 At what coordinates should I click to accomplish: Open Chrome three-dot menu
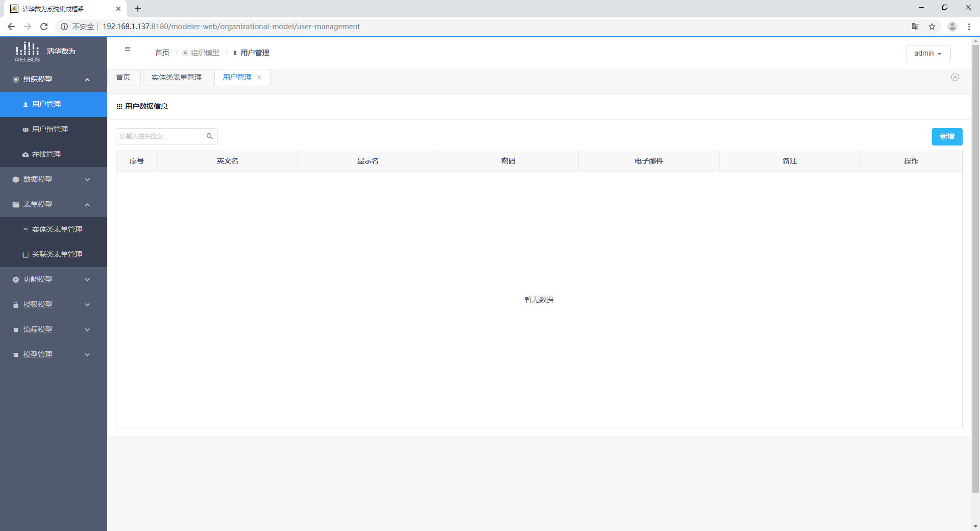tap(969, 27)
